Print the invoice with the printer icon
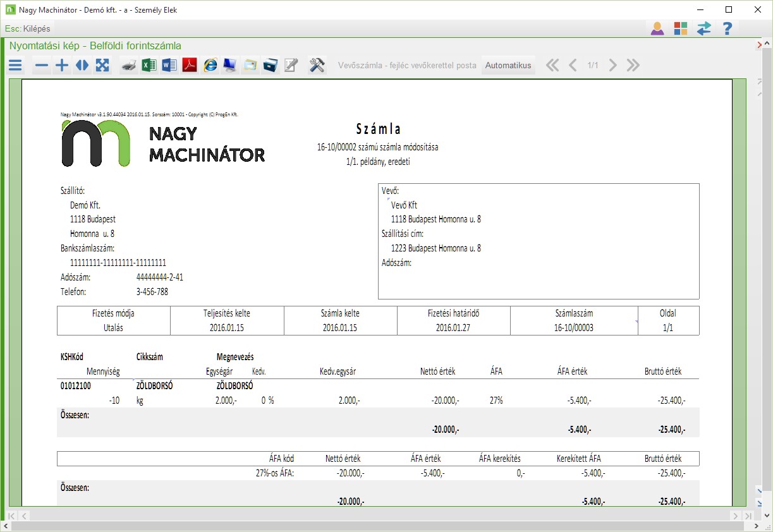 [x=129, y=66]
